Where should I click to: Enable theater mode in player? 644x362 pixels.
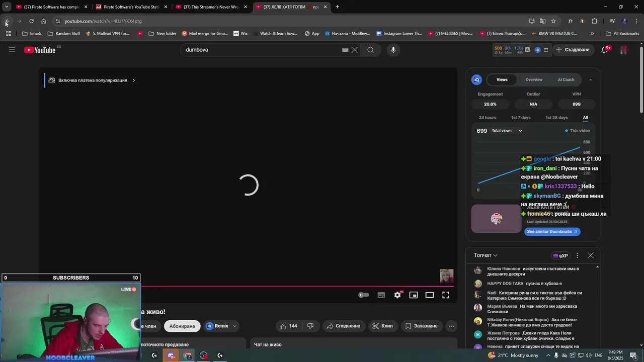pos(430,295)
